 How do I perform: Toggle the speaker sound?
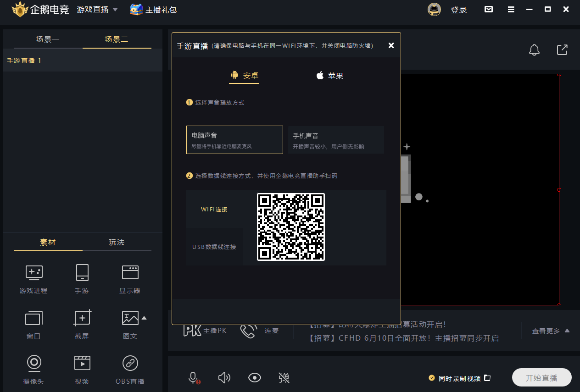[224, 378]
